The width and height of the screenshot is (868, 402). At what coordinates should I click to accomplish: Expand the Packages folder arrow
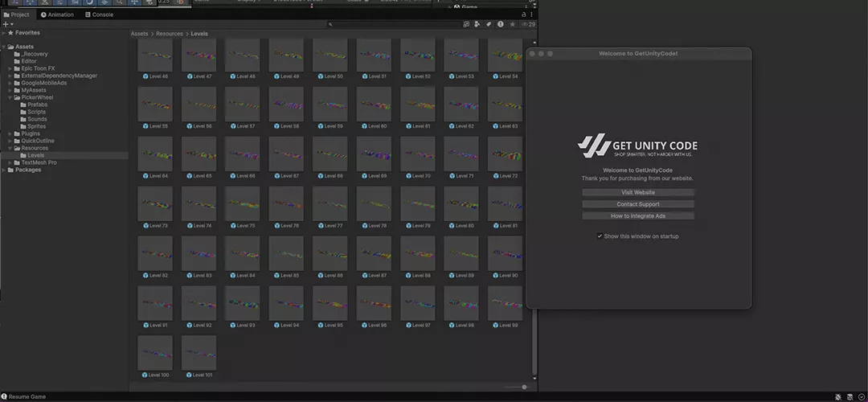4,170
